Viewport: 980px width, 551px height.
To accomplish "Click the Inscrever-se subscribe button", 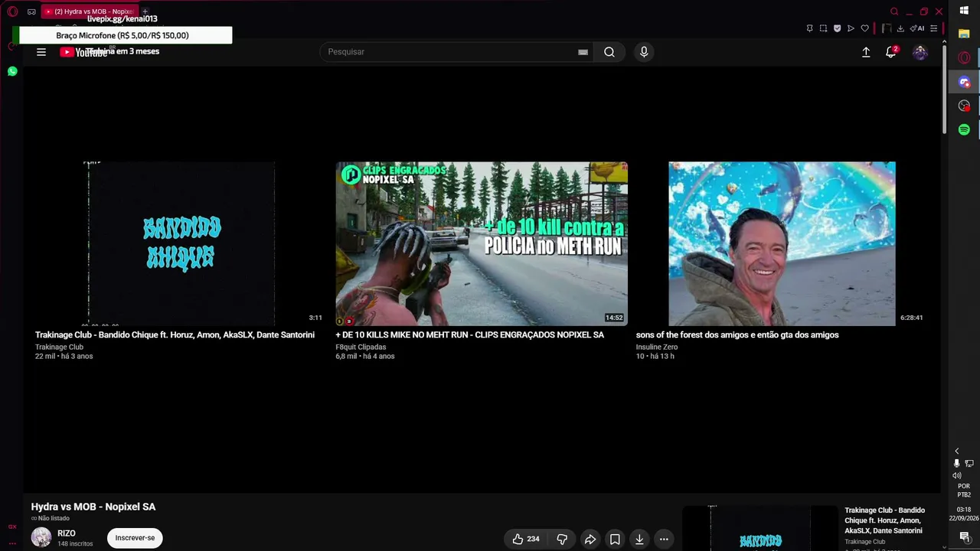I will click(x=135, y=538).
